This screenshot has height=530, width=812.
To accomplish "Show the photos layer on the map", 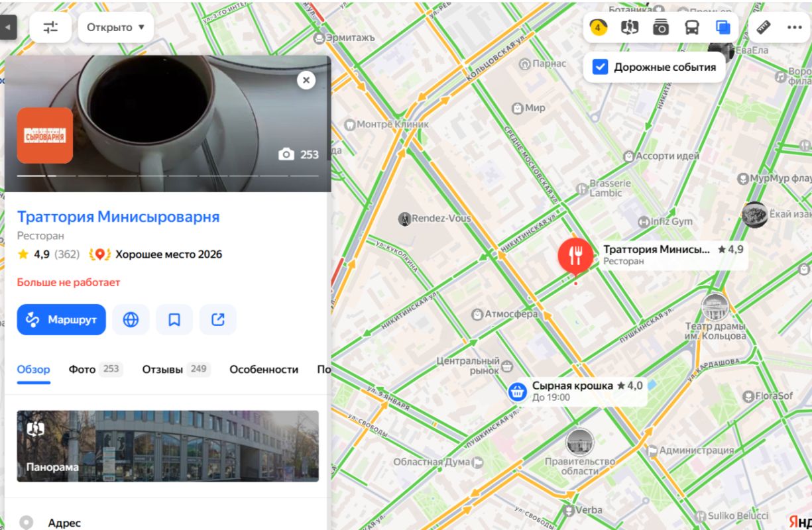I will pyautogui.click(x=660, y=28).
